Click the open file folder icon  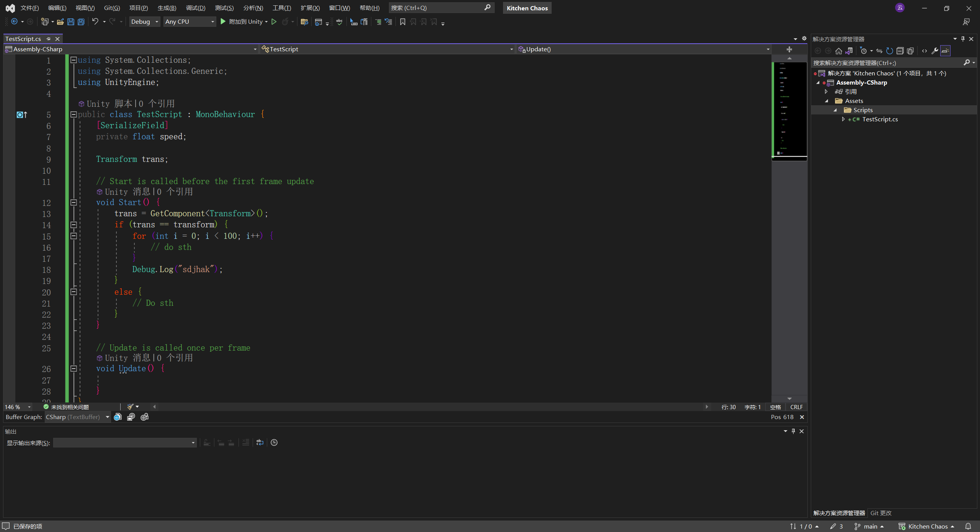point(60,22)
